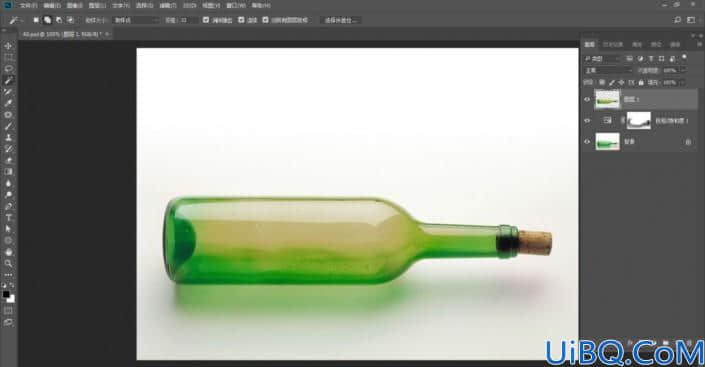Select the Ellipse shape tool
The height and width of the screenshot is (367, 705).
pyautogui.click(x=8, y=241)
